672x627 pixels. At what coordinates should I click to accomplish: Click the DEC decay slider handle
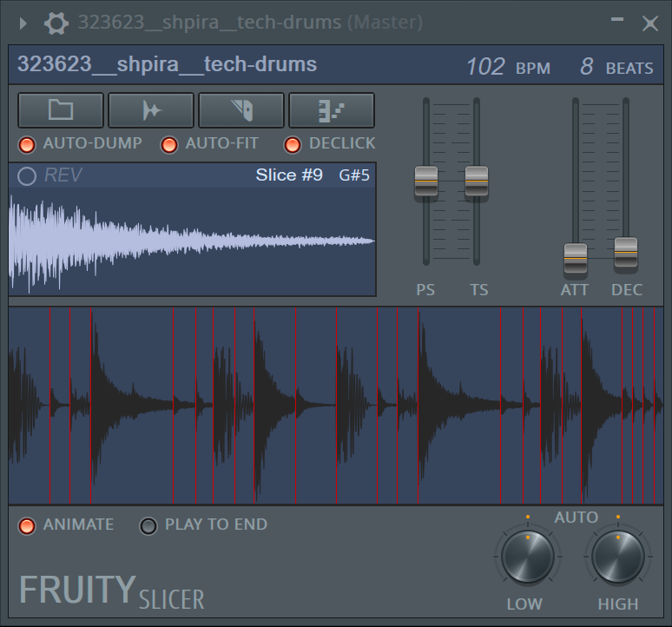pos(626,253)
